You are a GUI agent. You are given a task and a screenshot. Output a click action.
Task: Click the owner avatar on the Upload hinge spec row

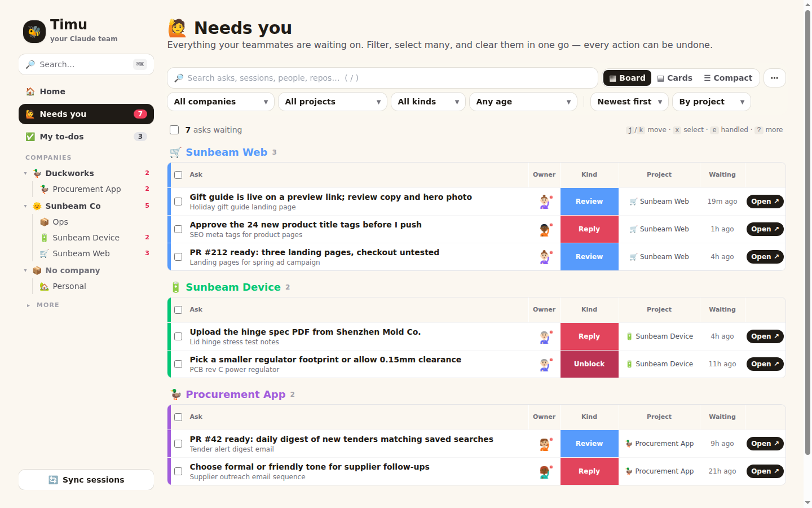pos(545,336)
